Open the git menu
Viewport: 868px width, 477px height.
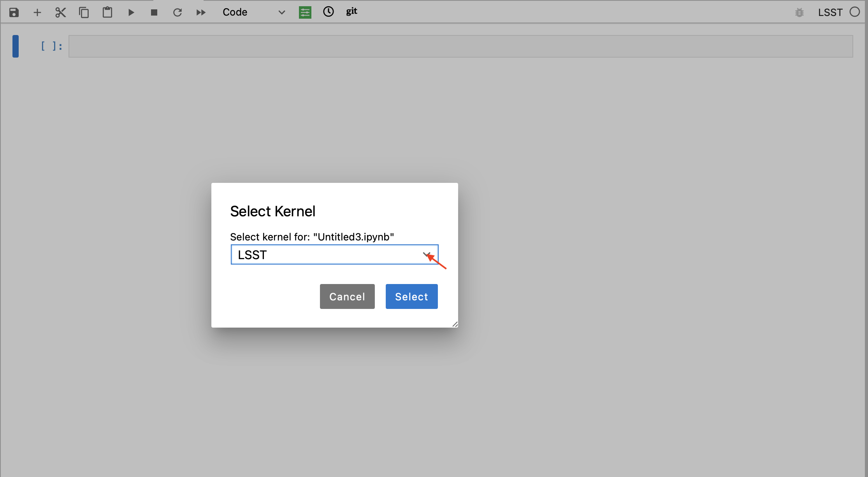[x=351, y=11]
